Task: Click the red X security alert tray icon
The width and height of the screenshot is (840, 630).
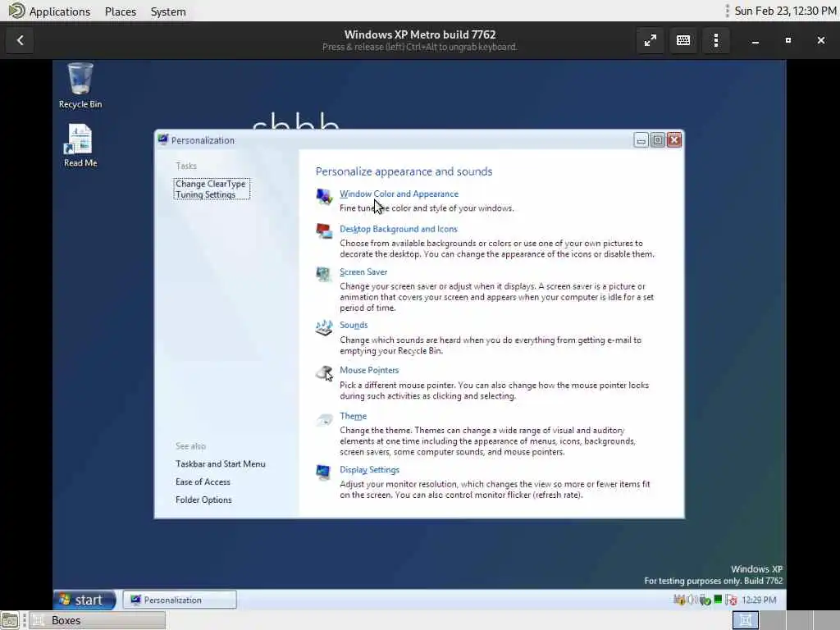Action: (731, 600)
